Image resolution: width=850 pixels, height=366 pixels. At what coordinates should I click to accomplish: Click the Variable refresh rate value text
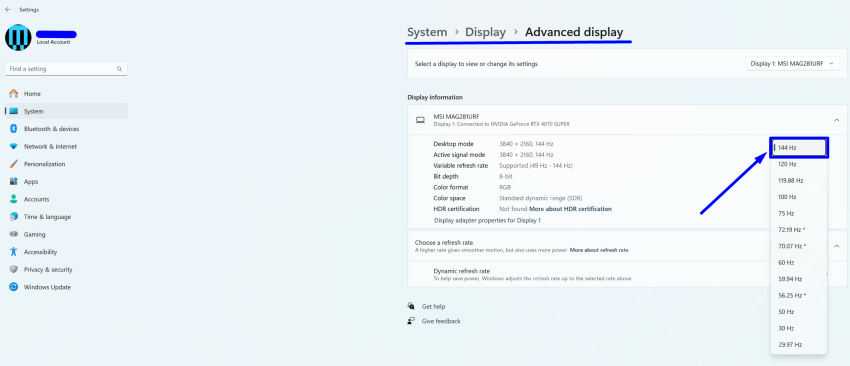(536, 165)
